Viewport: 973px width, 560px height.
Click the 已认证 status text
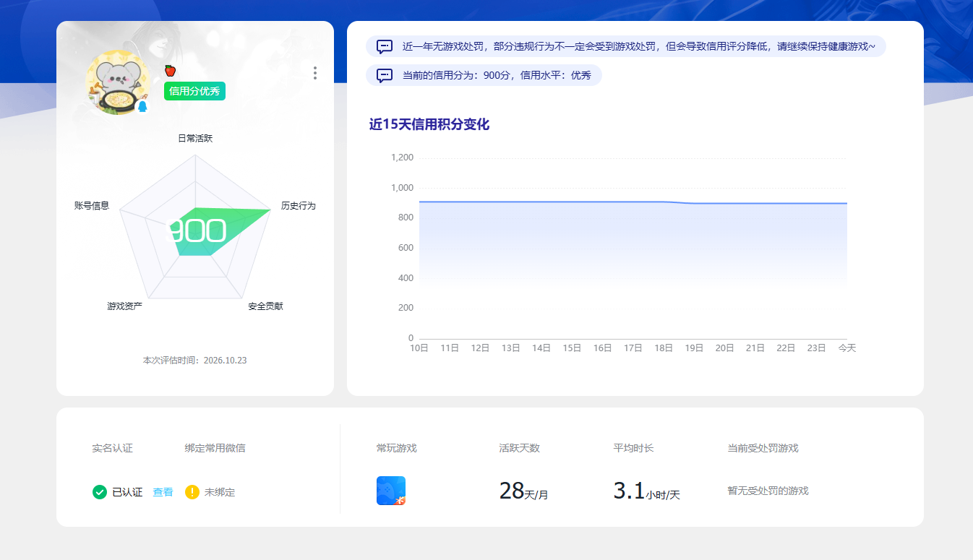point(127,492)
